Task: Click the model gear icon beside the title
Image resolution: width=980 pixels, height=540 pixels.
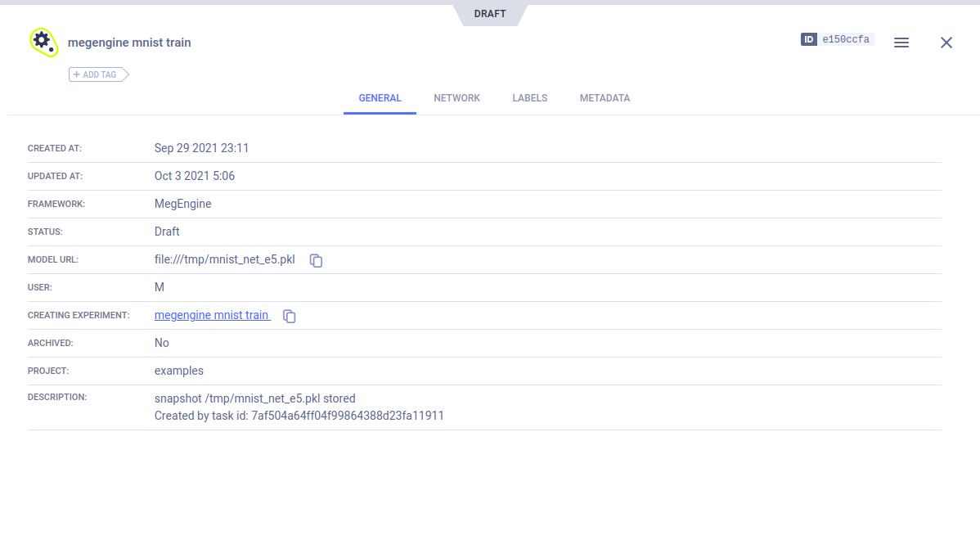Action: coord(43,42)
